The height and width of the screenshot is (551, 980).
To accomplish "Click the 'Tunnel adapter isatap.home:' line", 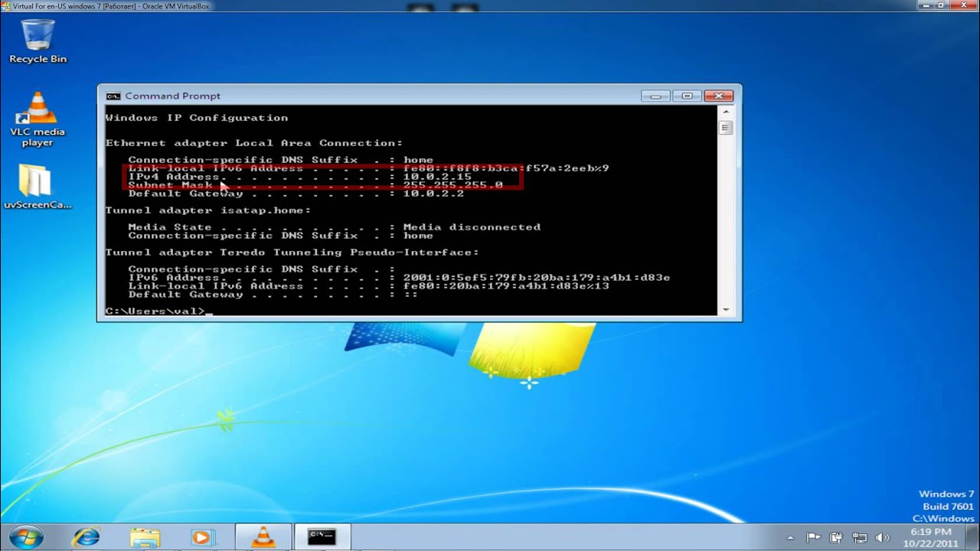I will (x=208, y=210).
